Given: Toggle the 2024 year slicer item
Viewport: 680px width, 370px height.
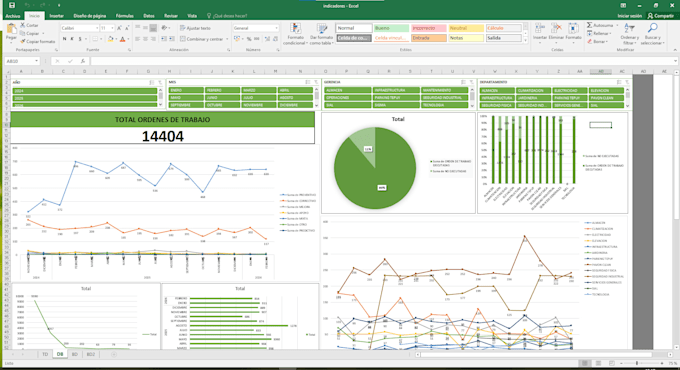Looking at the screenshot, I should pyautogui.click(x=85, y=91).
